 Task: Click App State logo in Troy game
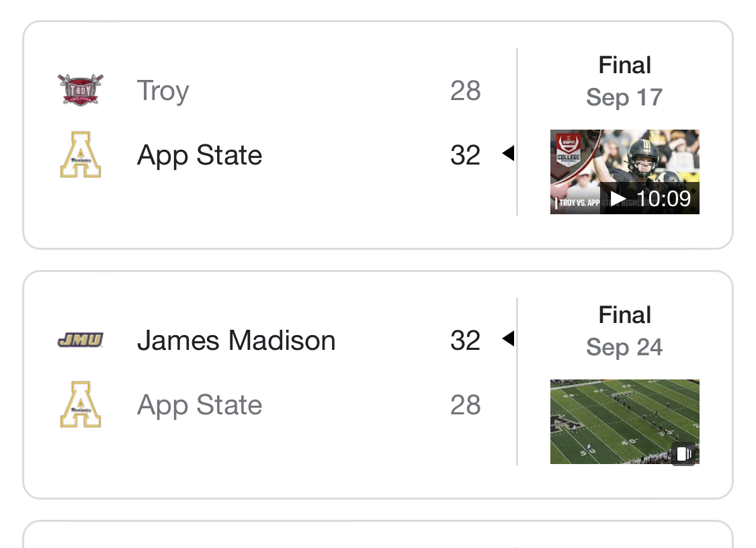(80, 155)
